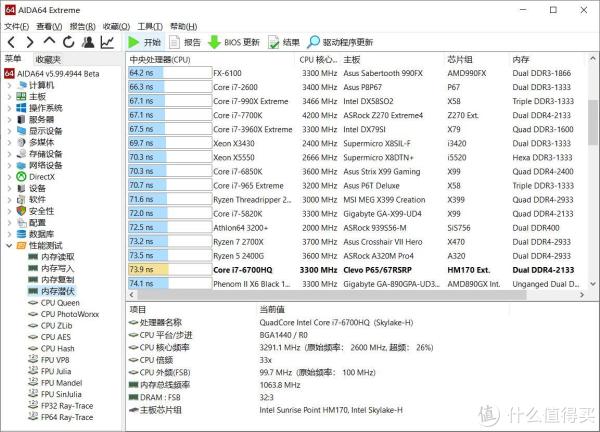Screen dimensions: 600x432
Task: Open 报告(R) menu
Action: [82, 26]
